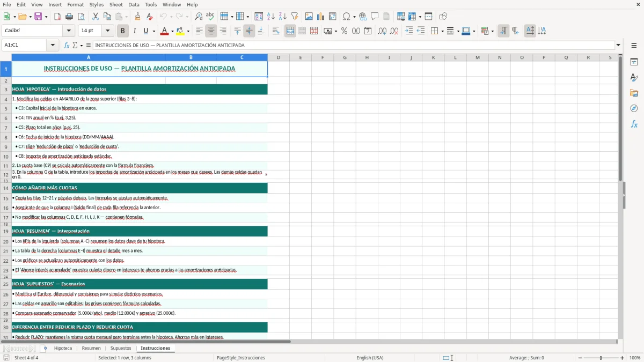Click the Print icon

(x=69, y=17)
